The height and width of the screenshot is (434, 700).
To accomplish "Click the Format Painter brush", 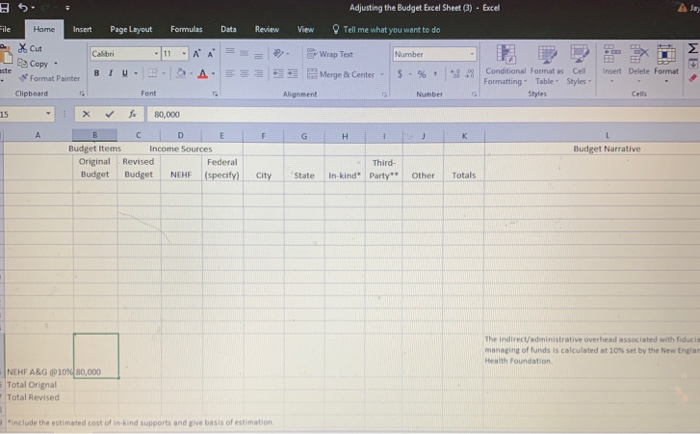I will coord(23,78).
